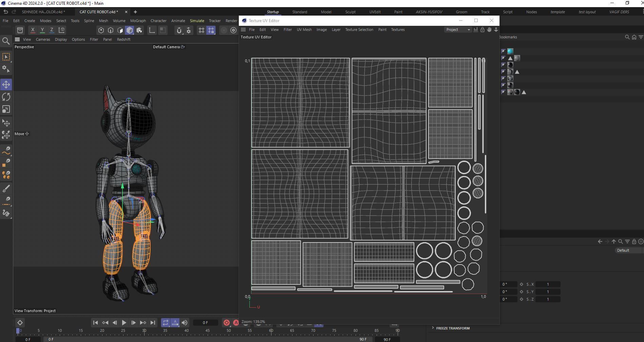644x342 pixels.
Task: Expand the Freeze Transform section
Action: (433, 328)
